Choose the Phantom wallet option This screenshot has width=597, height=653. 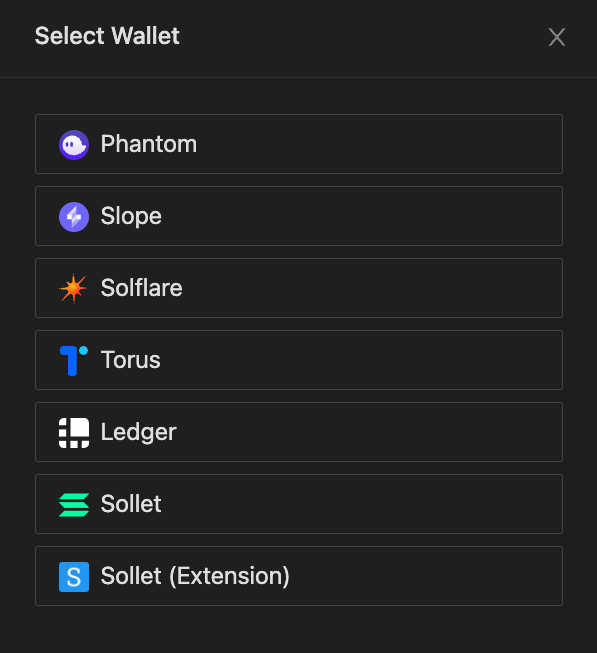tap(299, 144)
